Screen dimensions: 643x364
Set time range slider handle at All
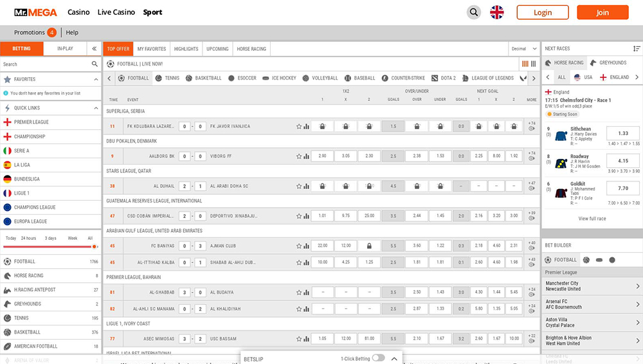tap(95, 247)
